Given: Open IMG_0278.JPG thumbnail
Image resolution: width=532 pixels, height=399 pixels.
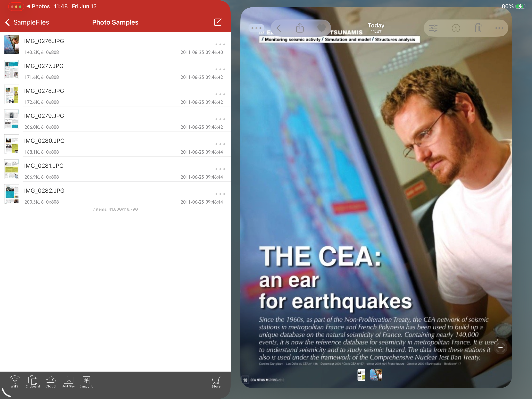Looking at the screenshot, I should click(11, 94).
